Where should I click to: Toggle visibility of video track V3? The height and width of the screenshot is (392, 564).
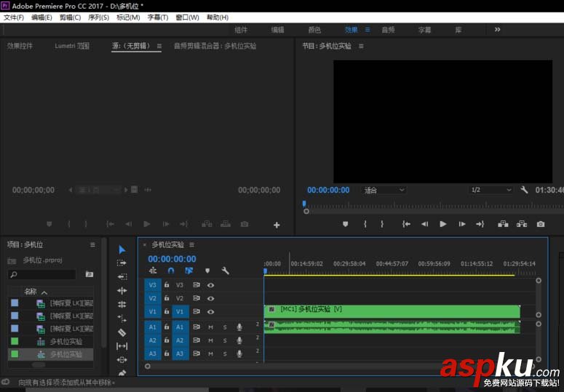[x=210, y=285]
